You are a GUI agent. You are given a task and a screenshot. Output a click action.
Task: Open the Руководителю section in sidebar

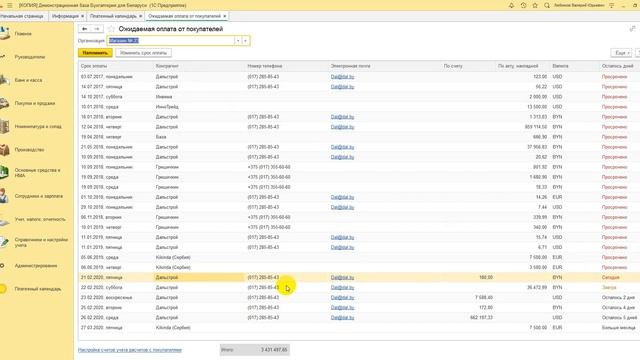tap(30, 57)
